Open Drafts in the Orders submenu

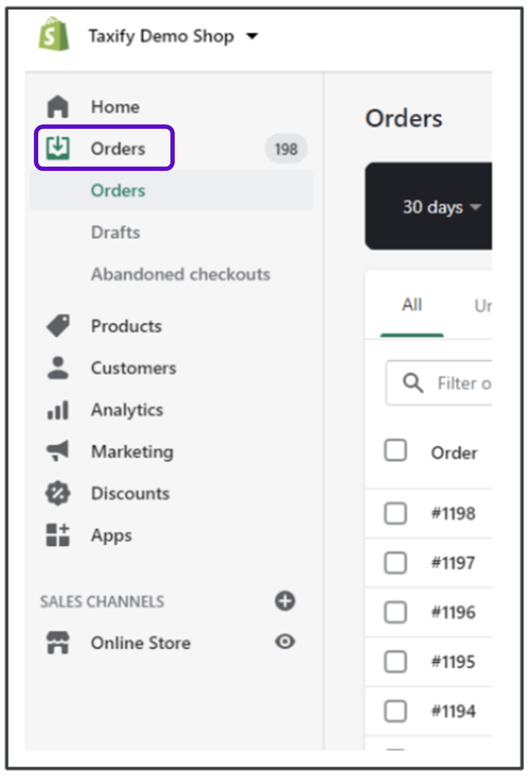[116, 232]
